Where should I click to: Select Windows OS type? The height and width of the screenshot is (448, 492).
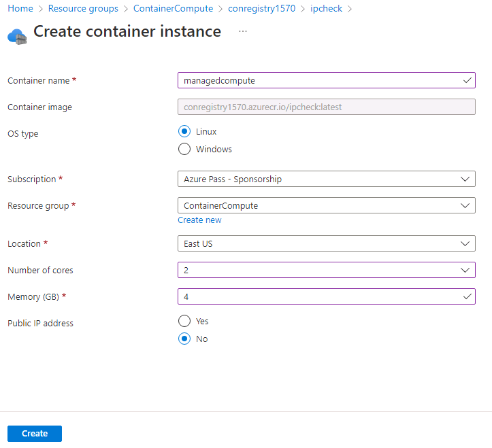coord(184,149)
